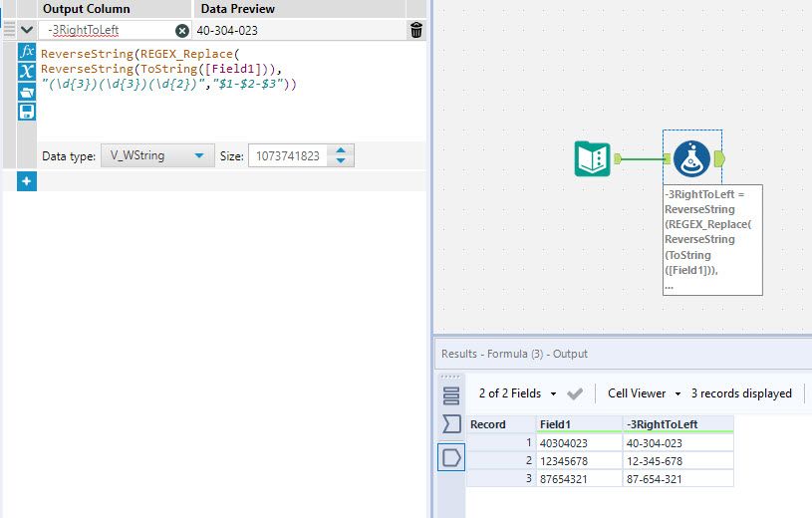Select the result cell 12-345-678

(x=677, y=461)
